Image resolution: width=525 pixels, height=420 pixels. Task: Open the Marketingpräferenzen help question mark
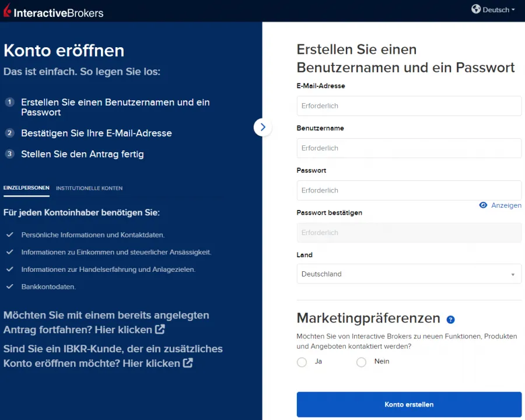(450, 320)
